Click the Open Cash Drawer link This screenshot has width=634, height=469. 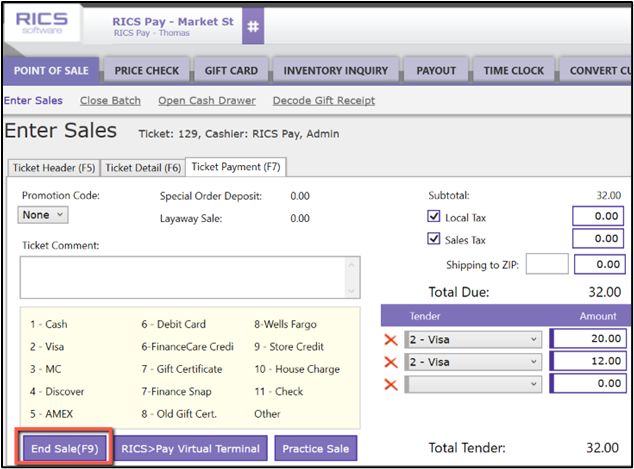click(207, 100)
